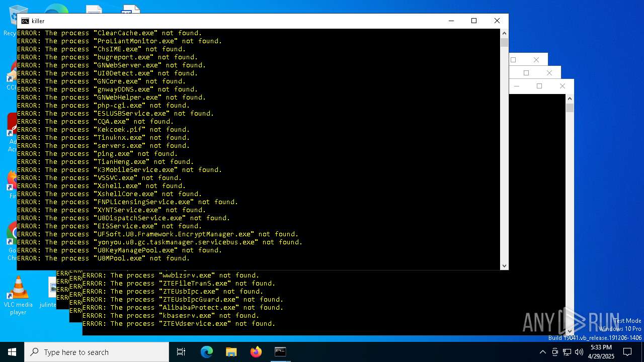Maximize the fourth background console window
The width and height of the screenshot is (644, 362).
pyautogui.click(x=539, y=86)
